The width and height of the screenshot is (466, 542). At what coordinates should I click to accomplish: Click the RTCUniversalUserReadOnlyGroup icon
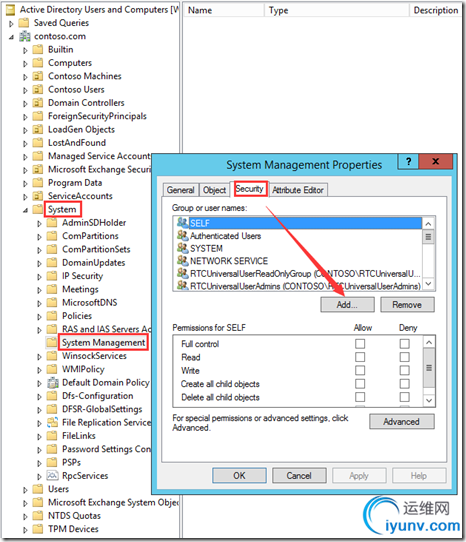point(183,273)
